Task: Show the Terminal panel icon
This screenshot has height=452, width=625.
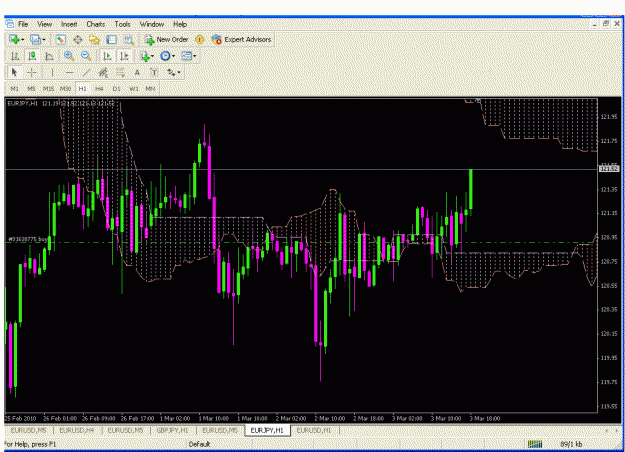Action: pyautogui.click(x=112, y=39)
